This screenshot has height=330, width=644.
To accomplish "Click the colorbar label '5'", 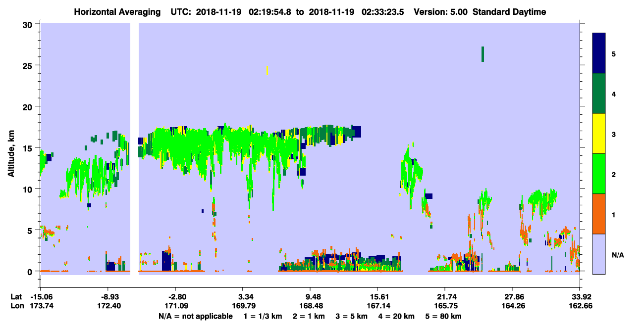I will 614,54.
